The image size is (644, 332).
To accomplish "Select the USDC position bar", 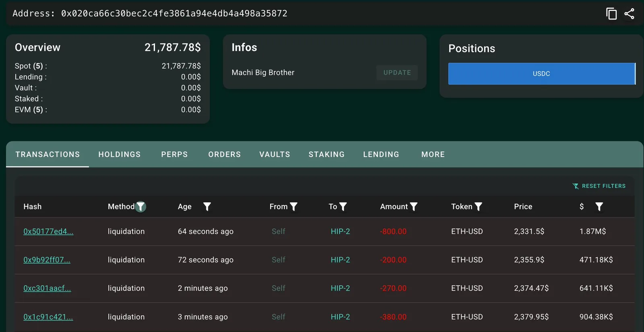I will click(542, 74).
